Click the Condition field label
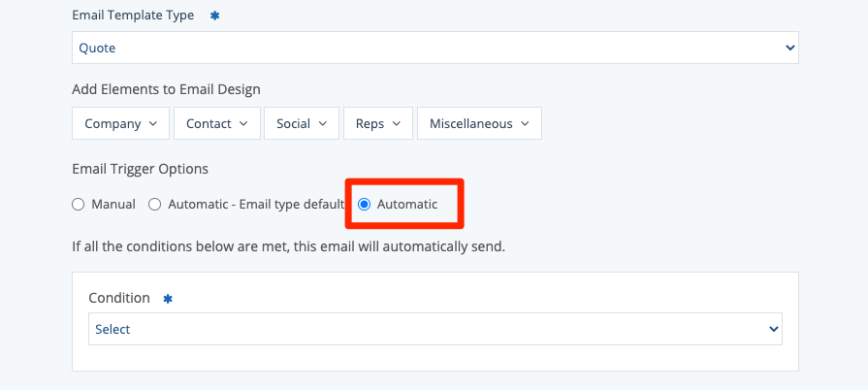The image size is (868, 390). [119, 298]
